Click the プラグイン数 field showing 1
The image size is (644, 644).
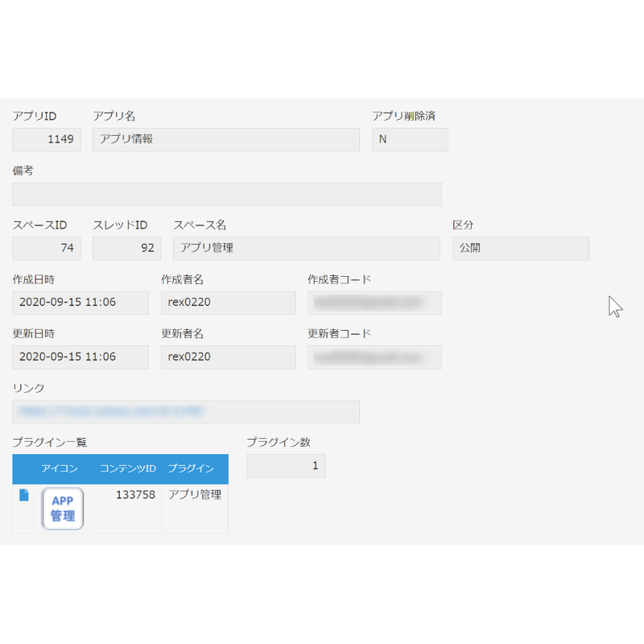click(x=286, y=466)
